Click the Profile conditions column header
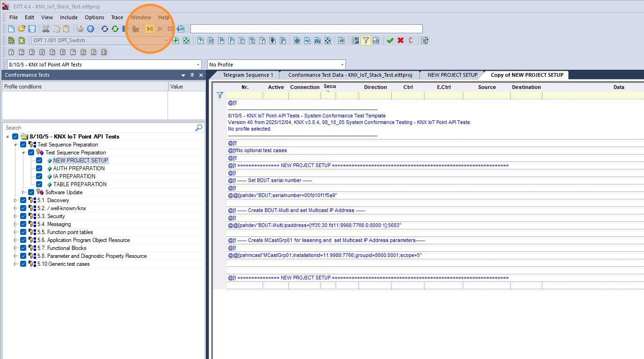644x359 pixels. pyautogui.click(x=85, y=87)
